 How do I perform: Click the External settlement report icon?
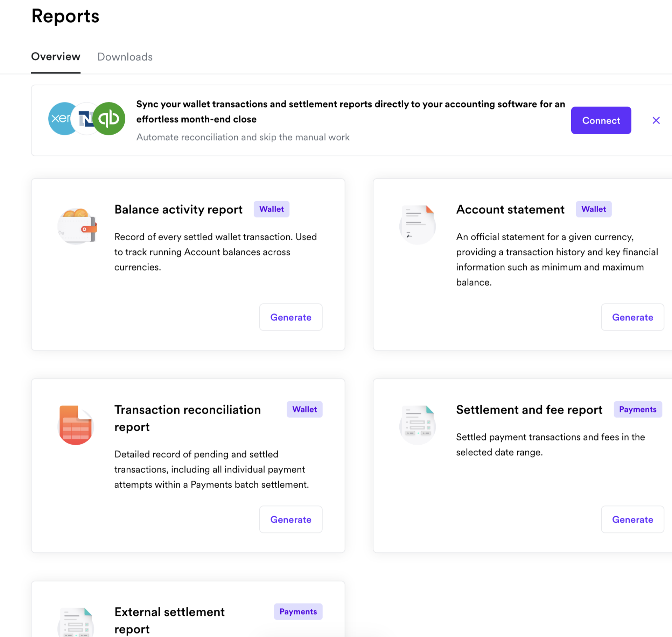click(x=76, y=623)
